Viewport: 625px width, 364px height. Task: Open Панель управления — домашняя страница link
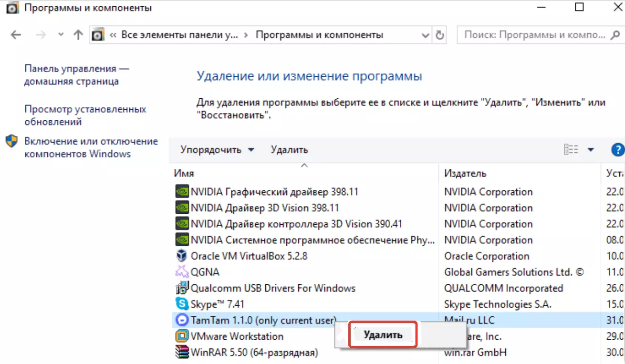(x=76, y=75)
